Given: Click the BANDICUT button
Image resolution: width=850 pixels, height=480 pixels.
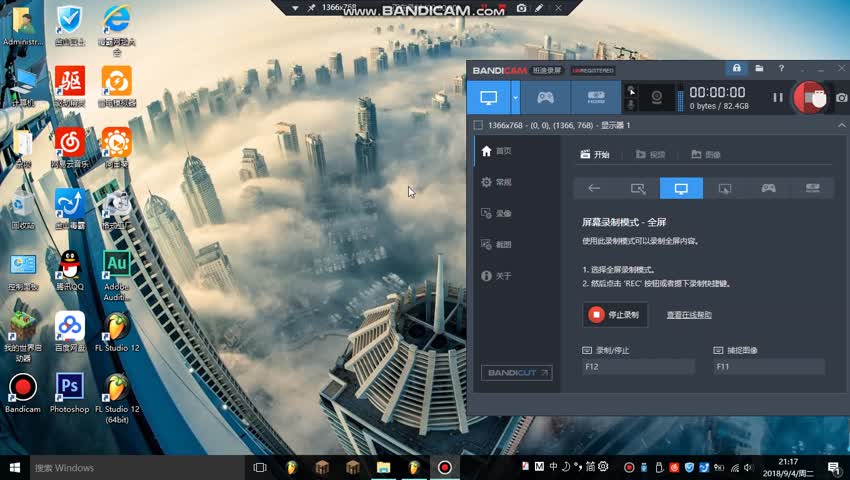Looking at the screenshot, I should coord(516,373).
